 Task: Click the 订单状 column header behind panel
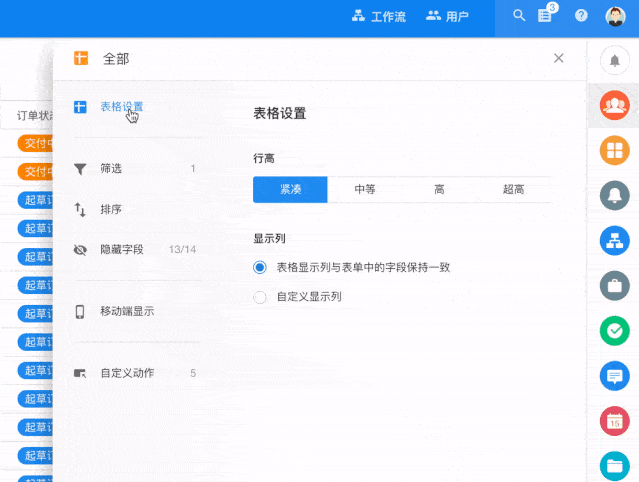pyautogui.click(x=35, y=116)
